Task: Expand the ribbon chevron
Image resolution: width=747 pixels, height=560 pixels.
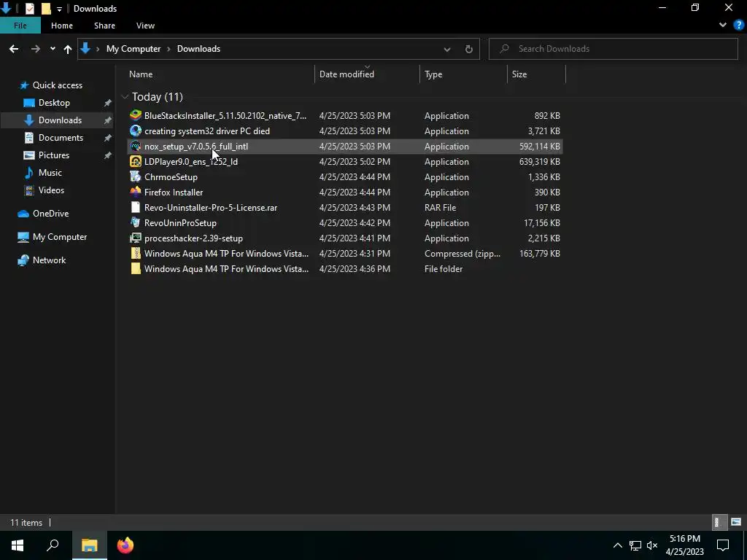Action: click(723, 26)
